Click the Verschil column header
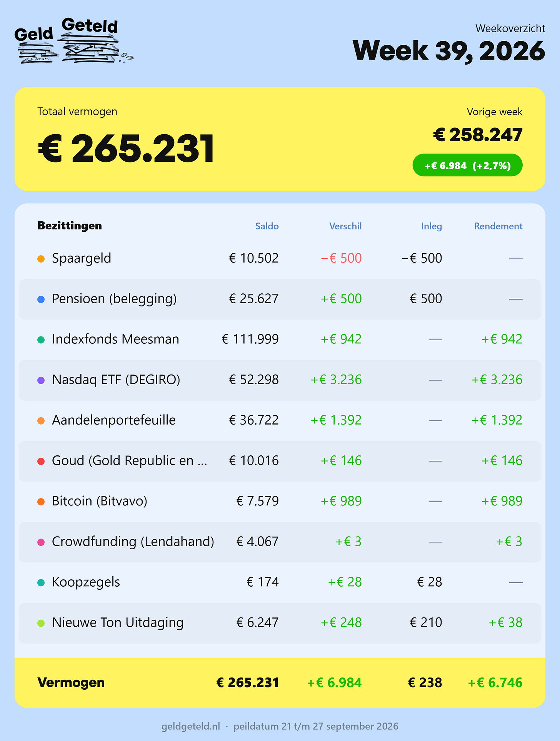This screenshot has width=560, height=741. coord(345,226)
